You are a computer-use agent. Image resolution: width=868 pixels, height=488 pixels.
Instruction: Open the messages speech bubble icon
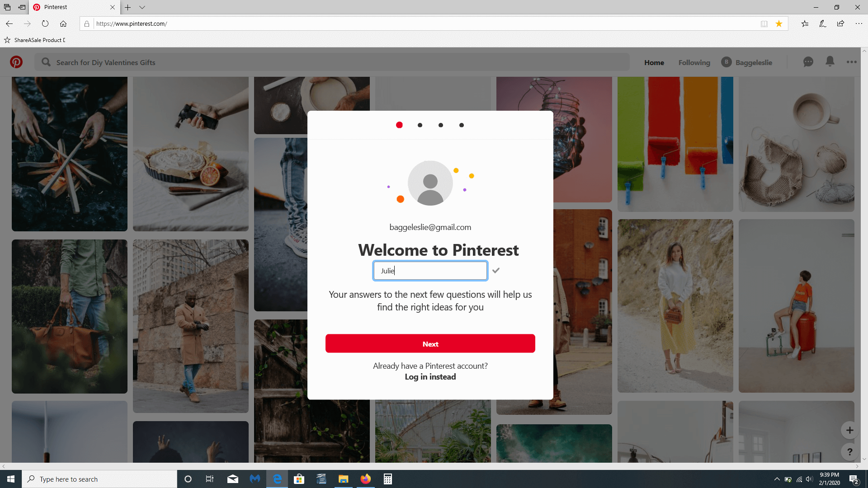click(x=808, y=62)
